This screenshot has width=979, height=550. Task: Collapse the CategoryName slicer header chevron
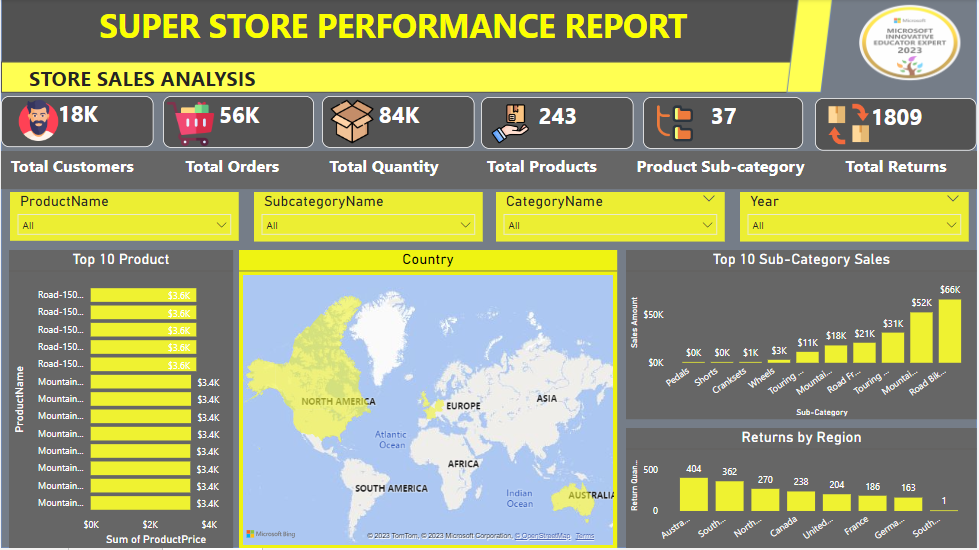[709, 200]
